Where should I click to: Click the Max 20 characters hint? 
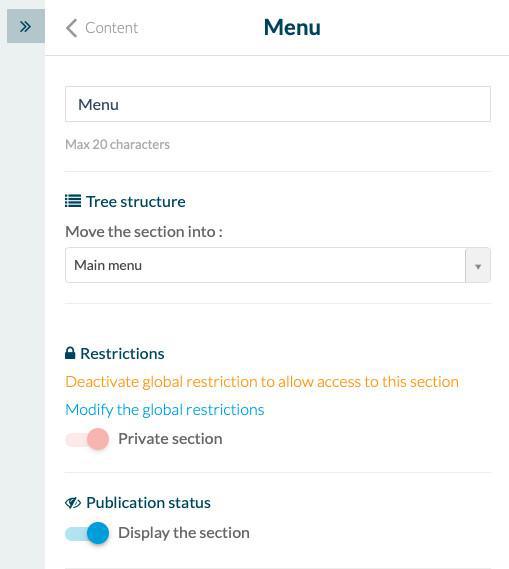coord(118,144)
